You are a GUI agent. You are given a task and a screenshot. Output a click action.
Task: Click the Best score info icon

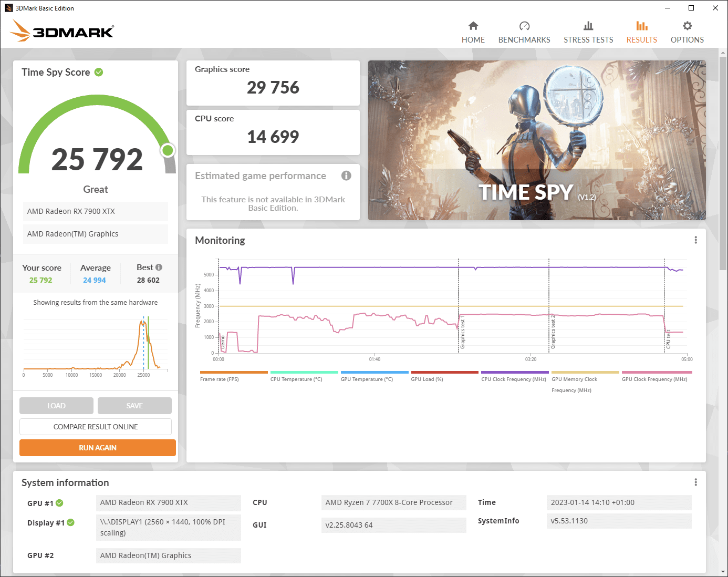pyautogui.click(x=159, y=267)
